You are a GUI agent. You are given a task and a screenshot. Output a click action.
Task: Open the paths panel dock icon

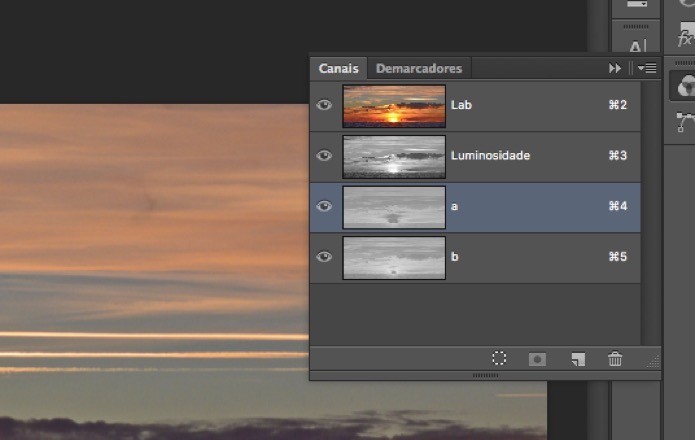point(685,122)
